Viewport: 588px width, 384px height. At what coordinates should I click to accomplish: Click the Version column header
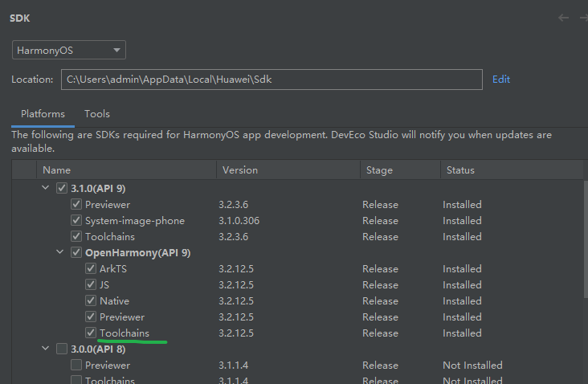[x=288, y=170]
